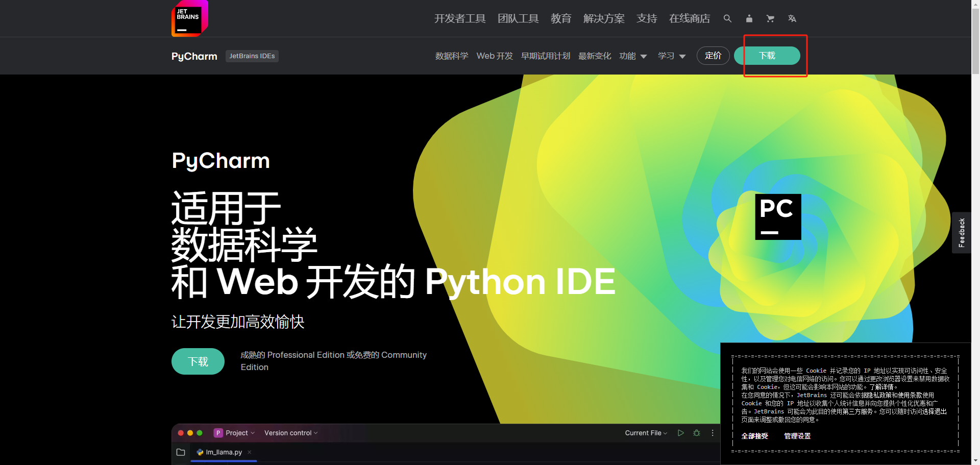Open the Feedback side tab

pyautogui.click(x=962, y=233)
